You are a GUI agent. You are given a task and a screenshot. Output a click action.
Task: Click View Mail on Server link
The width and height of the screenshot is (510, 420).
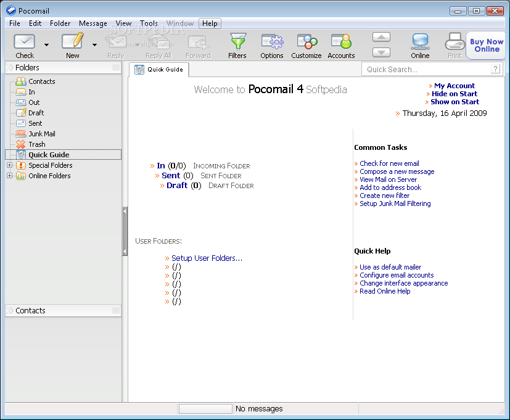tap(388, 179)
